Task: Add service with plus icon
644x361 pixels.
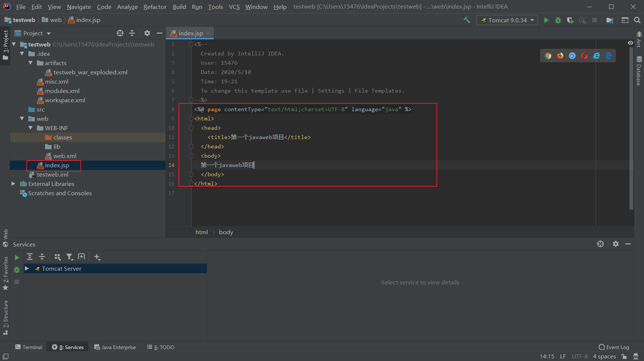Action: coord(97,257)
